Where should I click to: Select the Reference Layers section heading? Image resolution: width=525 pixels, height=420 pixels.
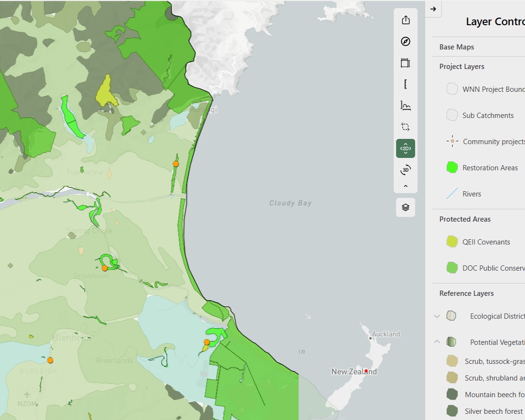pyautogui.click(x=467, y=293)
